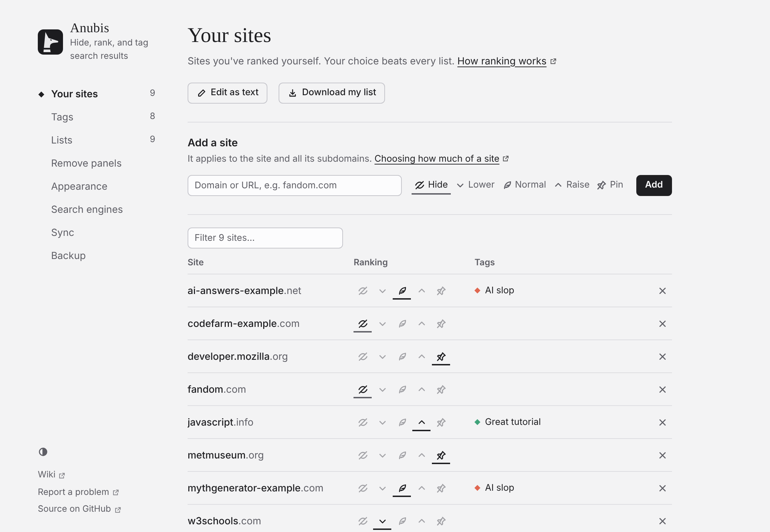Set metmuseum.org to Normal ranking
Image resolution: width=770 pixels, height=532 pixels.
(402, 455)
